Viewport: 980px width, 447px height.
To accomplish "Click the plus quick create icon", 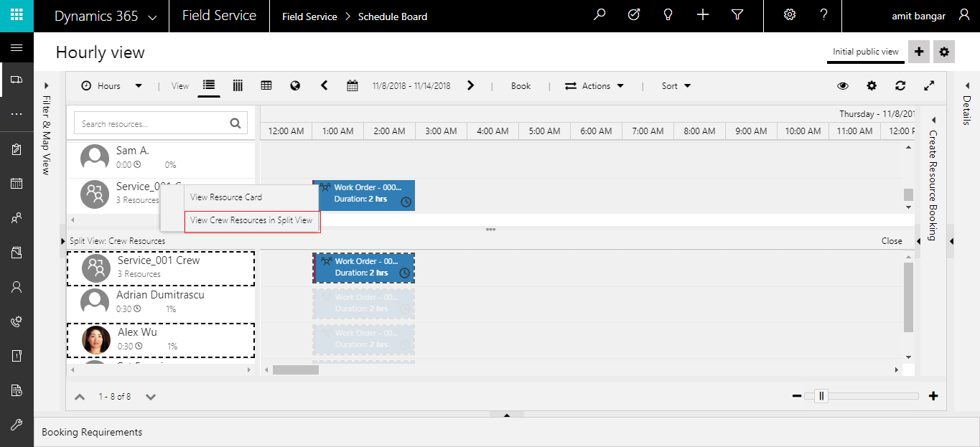I will 703,15.
